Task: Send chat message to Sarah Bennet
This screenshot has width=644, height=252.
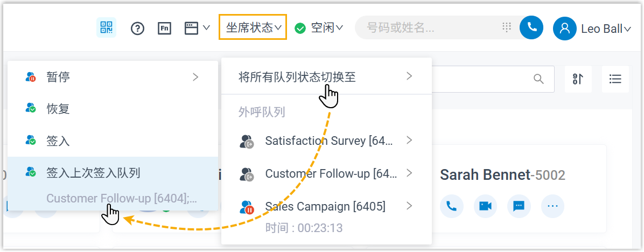Action: (519, 206)
